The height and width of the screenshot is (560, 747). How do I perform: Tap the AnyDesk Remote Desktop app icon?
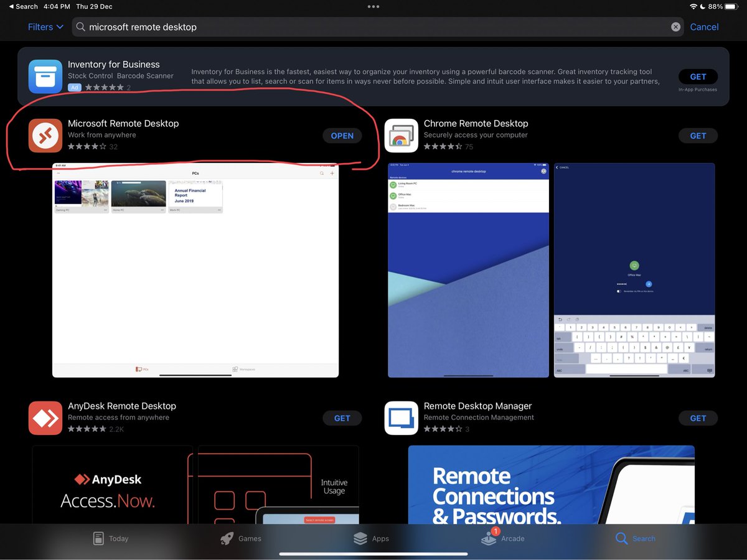click(x=45, y=418)
